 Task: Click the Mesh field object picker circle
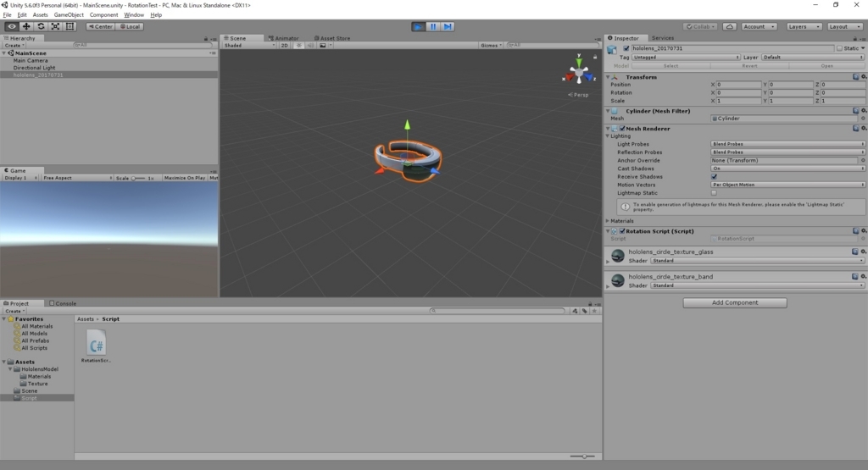click(863, 119)
